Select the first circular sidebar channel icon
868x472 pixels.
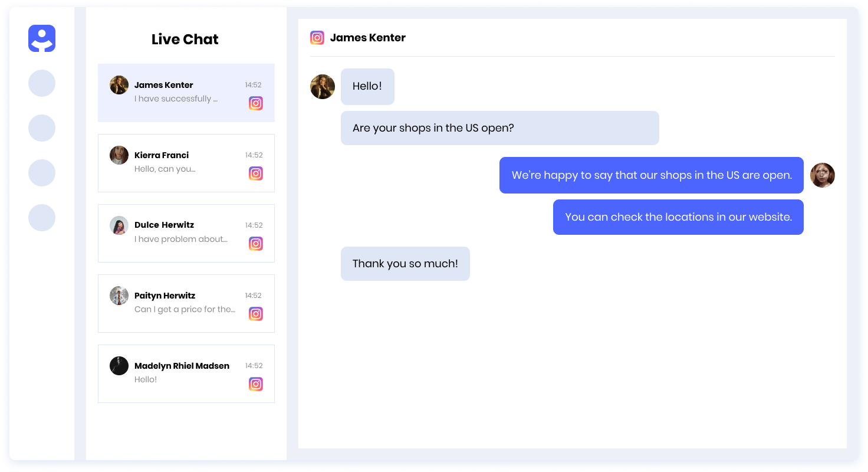click(x=41, y=83)
